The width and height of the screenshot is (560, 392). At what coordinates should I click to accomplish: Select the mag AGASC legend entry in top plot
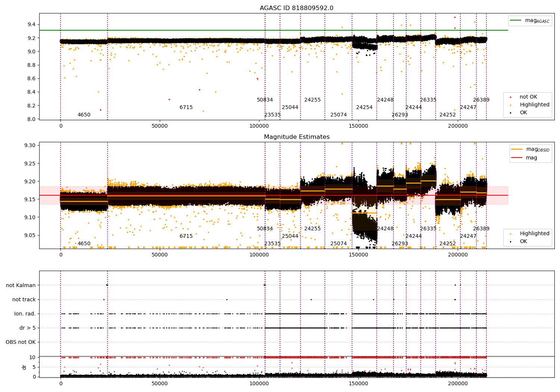pos(530,21)
